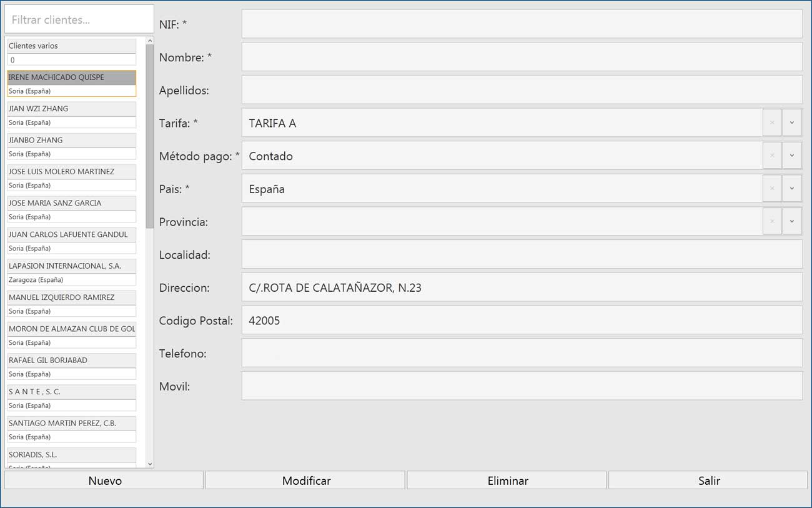Clear the Tarifa selection with the x icon
Image resolution: width=812 pixels, height=508 pixels.
[x=772, y=123]
